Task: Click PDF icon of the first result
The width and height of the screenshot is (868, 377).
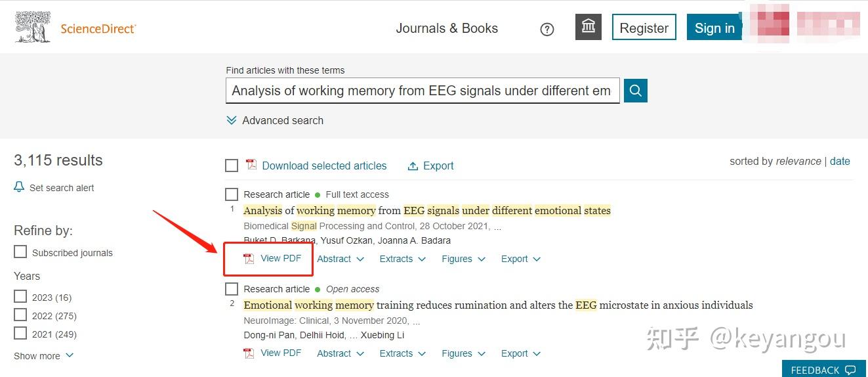Action: pyautogui.click(x=249, y=259)
